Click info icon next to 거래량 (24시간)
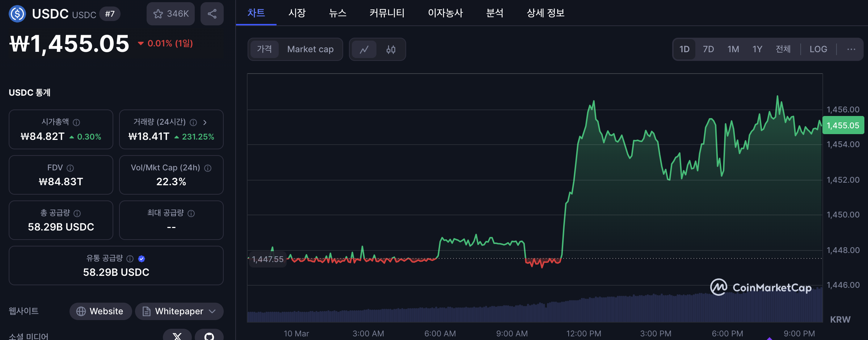 [193, 122]
